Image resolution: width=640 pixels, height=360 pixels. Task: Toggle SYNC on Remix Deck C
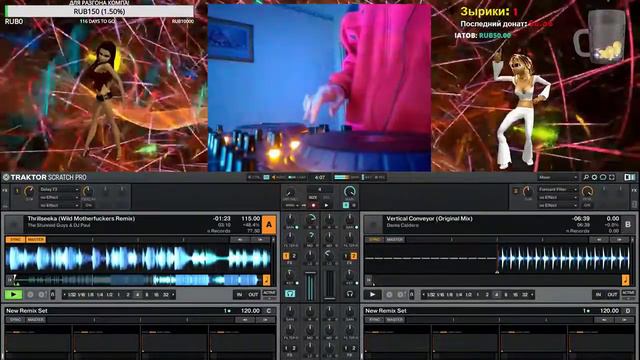(15, 320)
